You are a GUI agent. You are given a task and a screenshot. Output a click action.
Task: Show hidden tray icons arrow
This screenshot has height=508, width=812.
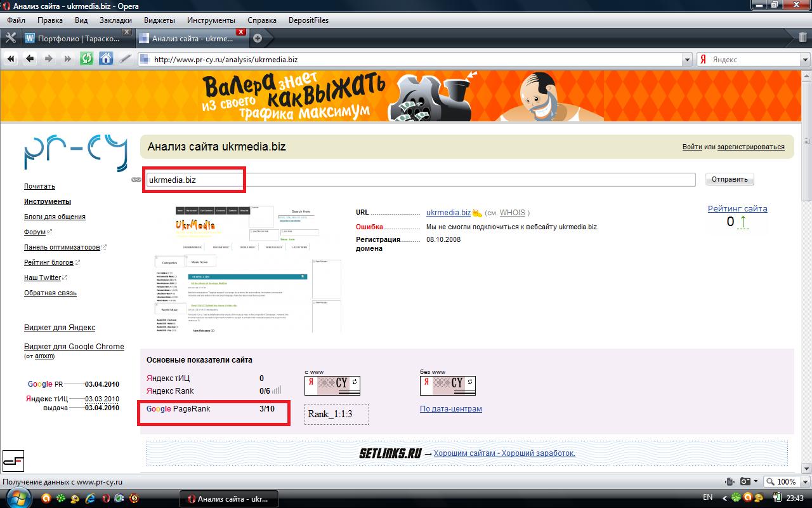tap(726, 498)
